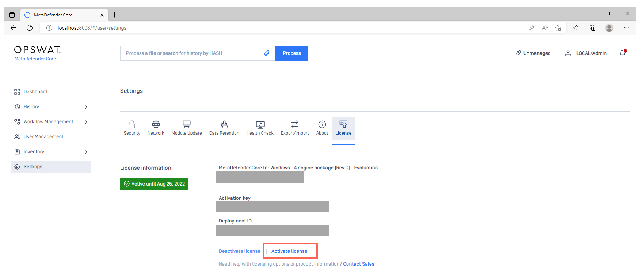Click the 4 engine package Evaluation product text
The image size is (644, 277).
click(x=298, y=168)
